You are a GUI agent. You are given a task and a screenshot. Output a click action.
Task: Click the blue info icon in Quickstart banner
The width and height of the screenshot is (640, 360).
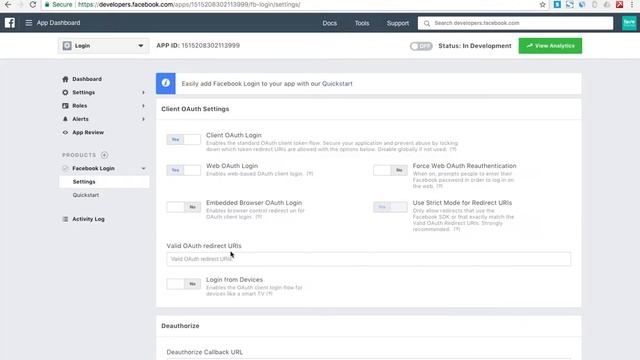pyautogui.click(x=166, y=83)
